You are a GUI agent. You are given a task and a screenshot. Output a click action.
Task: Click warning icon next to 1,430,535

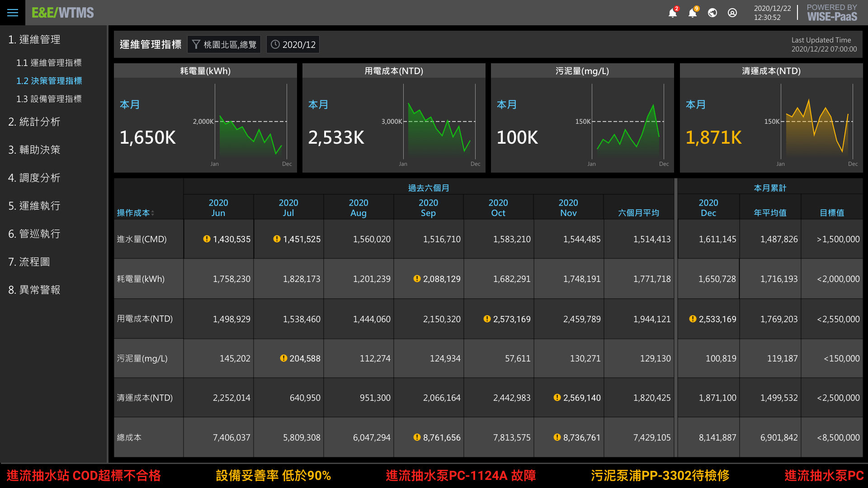pyautogui.click(x=207, y=239)
